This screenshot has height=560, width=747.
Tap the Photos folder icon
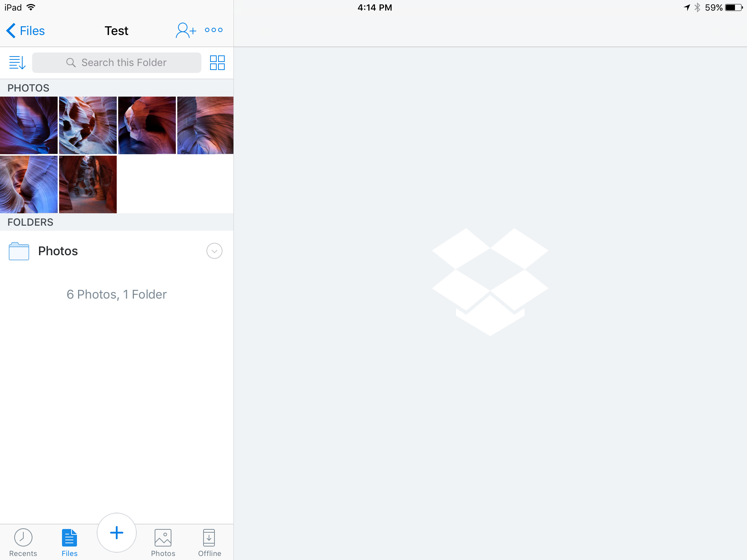[x=19, y=251]
